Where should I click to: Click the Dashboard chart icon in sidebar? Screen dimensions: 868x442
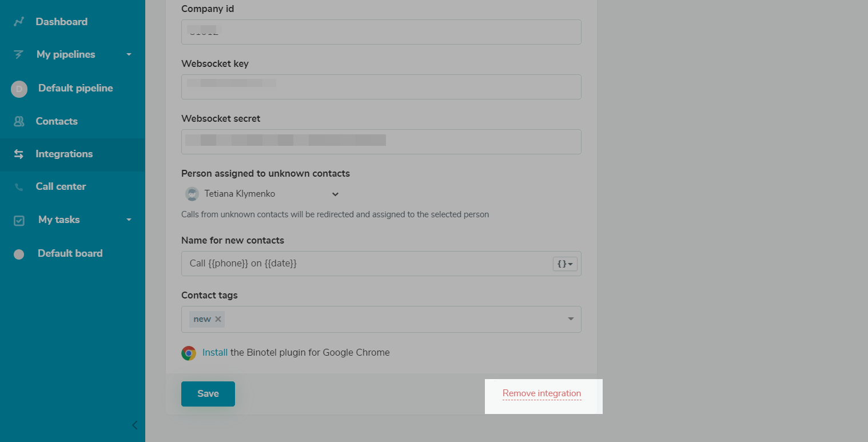[x=19, y=22]
